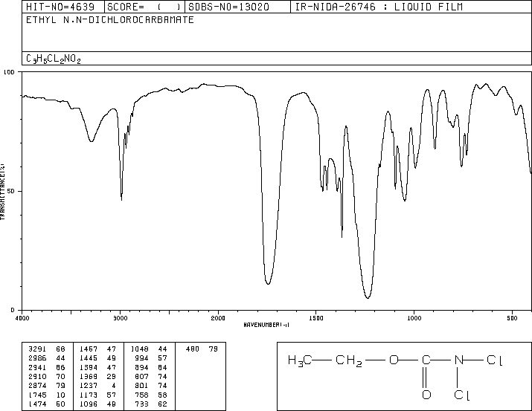Click the WAVENUMBER x-axis title
532x411 pixels.
(x=266, y=325)
